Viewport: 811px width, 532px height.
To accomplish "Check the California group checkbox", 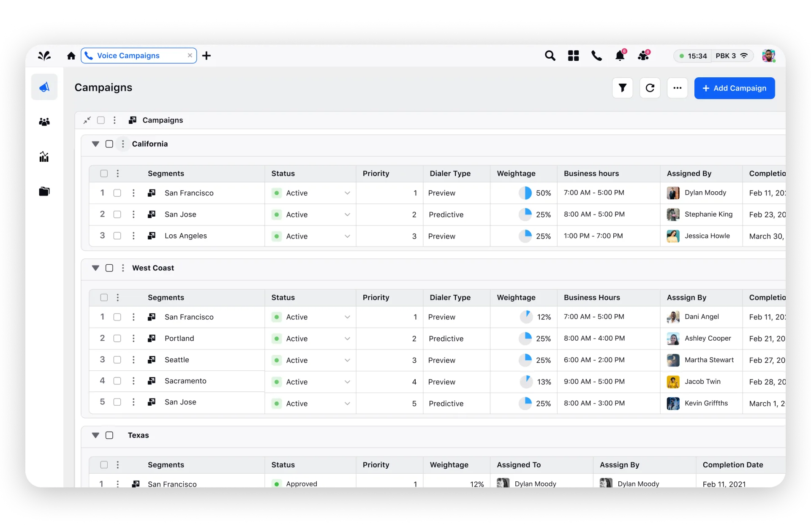I will [x=109, y=144].
